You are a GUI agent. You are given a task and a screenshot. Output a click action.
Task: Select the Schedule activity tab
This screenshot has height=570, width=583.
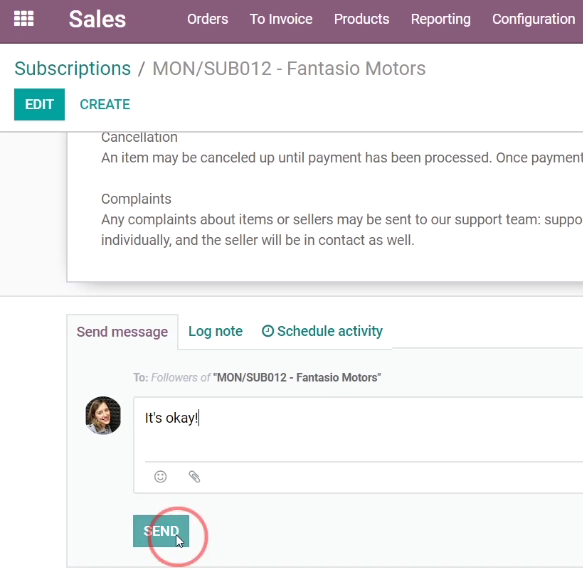coord(322,331)
